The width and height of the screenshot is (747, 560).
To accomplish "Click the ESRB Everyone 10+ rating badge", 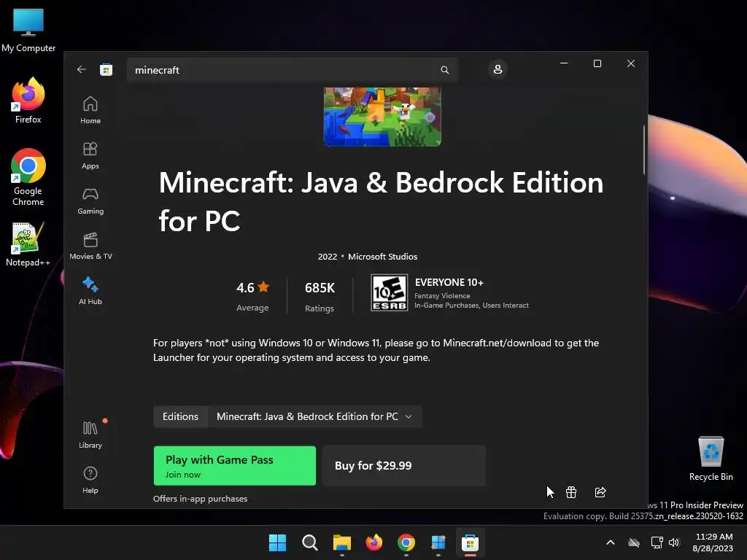I will [x=390, y=292].
